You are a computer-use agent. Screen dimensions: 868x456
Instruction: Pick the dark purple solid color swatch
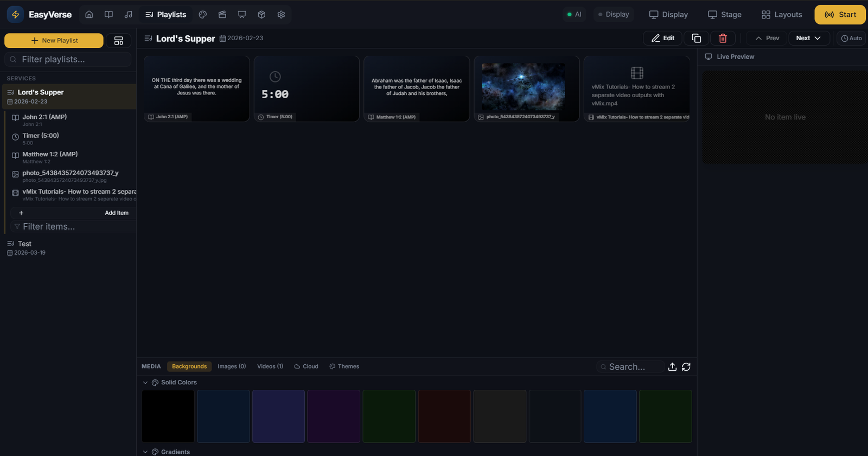click(334, 416)
